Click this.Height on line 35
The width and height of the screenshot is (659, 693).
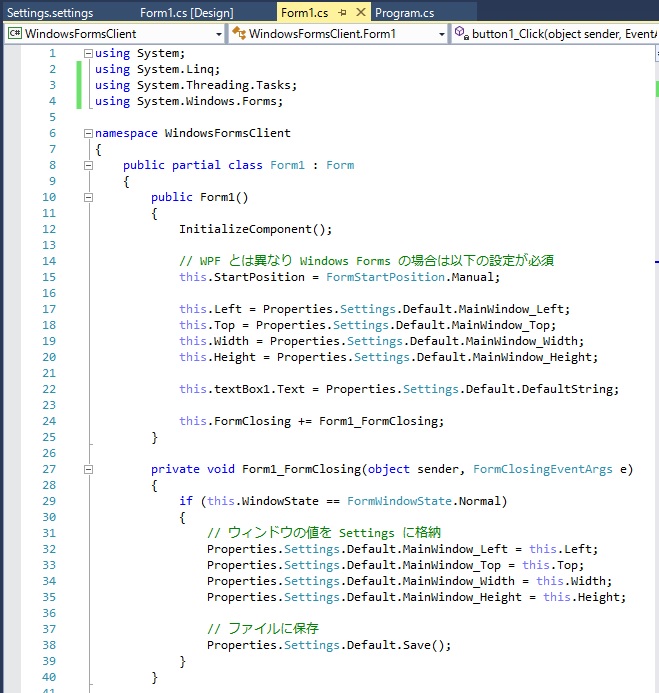581,597
